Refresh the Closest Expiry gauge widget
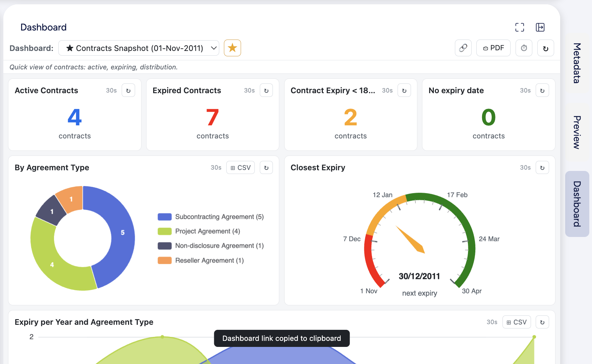 pos(542,168)
